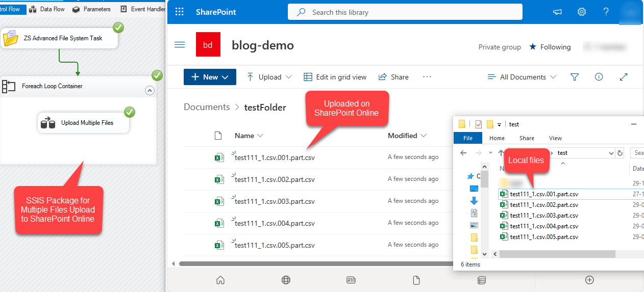Click Edit in grid view

pyautogui.click(x=335, y=77)
